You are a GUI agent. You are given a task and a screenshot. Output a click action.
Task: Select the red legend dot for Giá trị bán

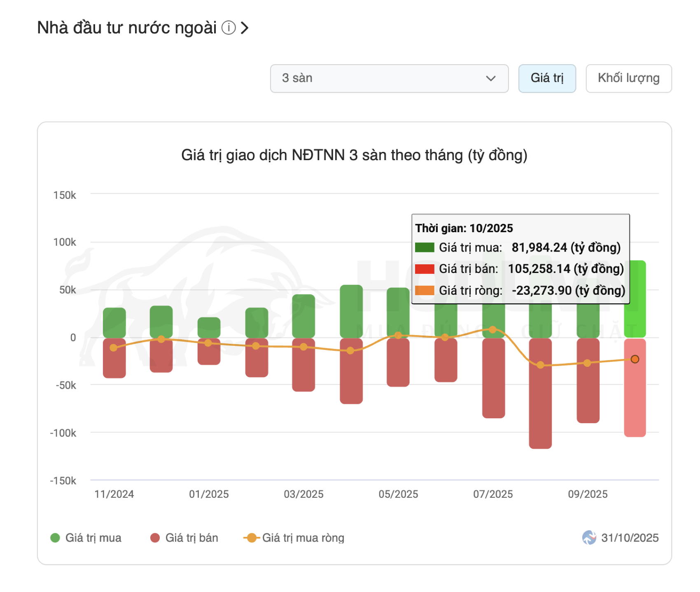point(154,538)
